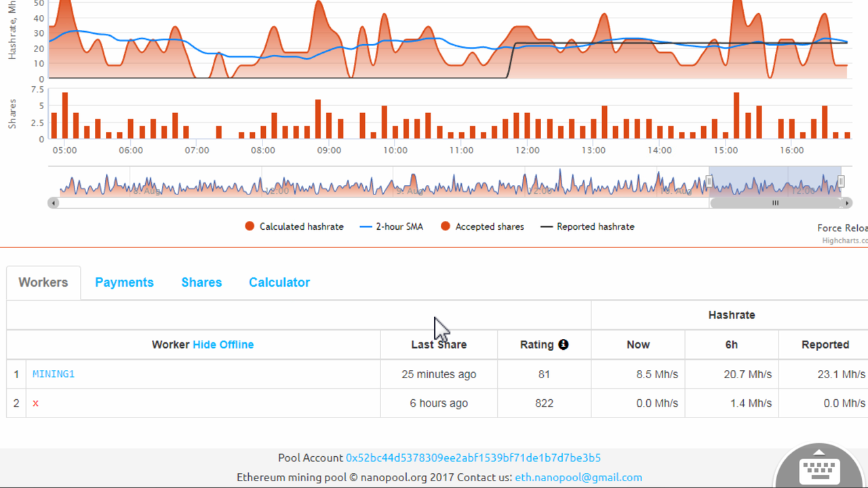The image size is (868, 488).
Task: Click the navigator right range handle
Action: 841,182
